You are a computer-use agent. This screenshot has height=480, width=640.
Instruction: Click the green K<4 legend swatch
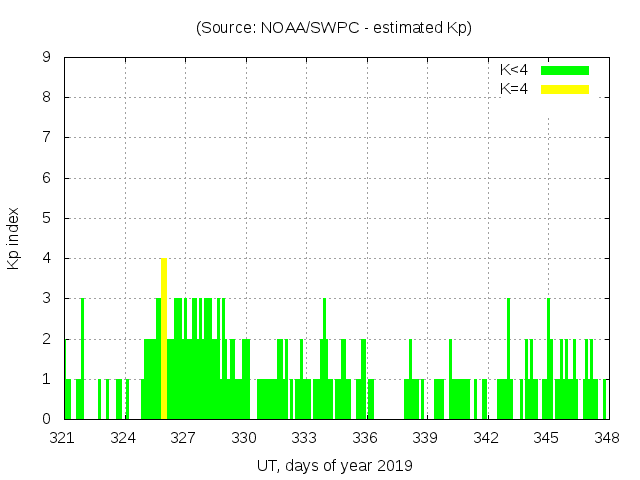pyautogui.click(x=565, y=70)
